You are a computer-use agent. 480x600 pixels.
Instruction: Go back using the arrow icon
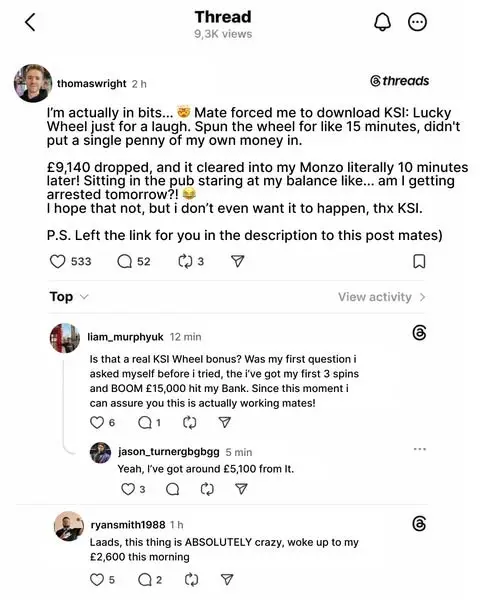pyautogui.click(x=30, y=22)
